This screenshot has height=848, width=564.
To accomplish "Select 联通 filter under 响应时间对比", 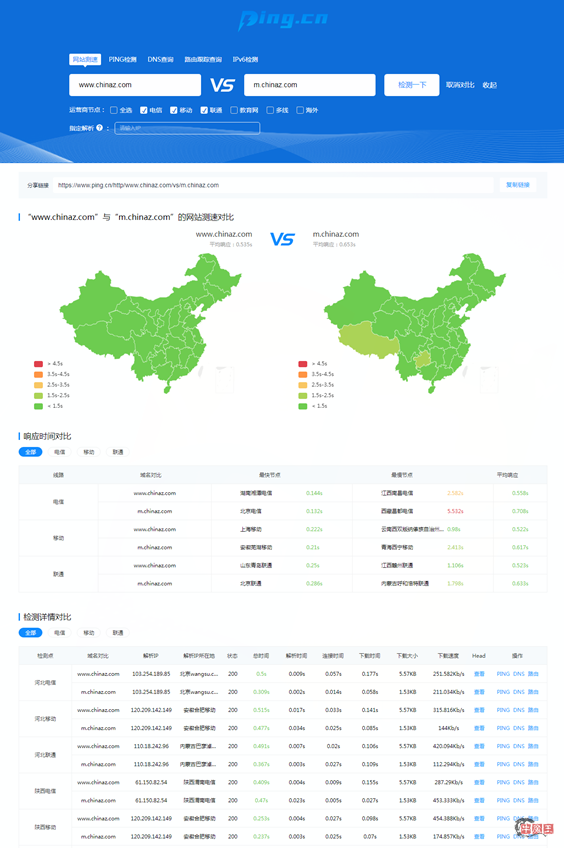I will click(118, 452).
